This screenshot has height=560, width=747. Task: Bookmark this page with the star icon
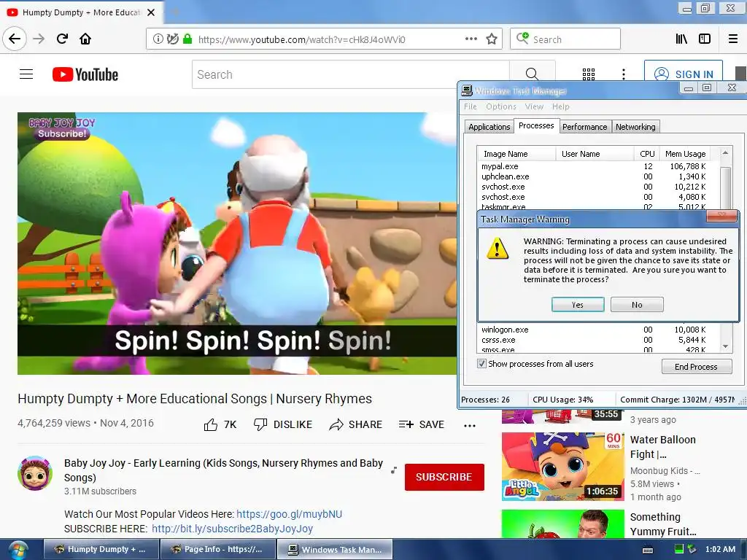(x=492, y=39)
